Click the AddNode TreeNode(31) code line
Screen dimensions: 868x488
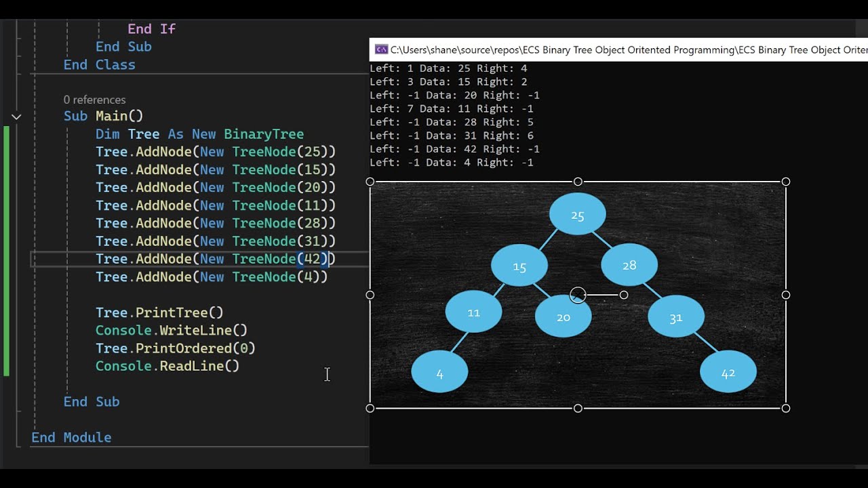(216, 241)
